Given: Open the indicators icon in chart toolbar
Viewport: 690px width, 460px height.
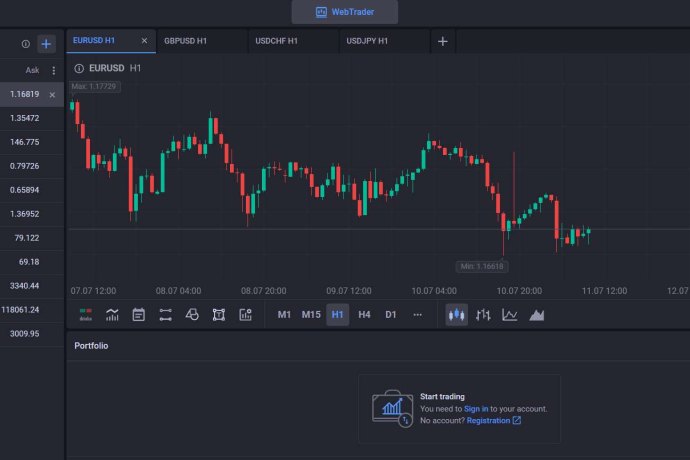Looking at the screenshot, I should click(112, 315).
